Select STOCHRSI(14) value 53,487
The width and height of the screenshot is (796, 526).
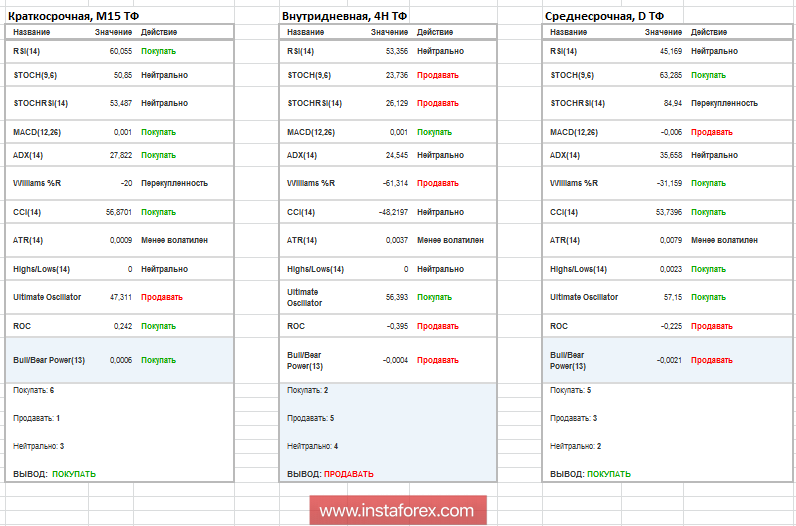121,103
